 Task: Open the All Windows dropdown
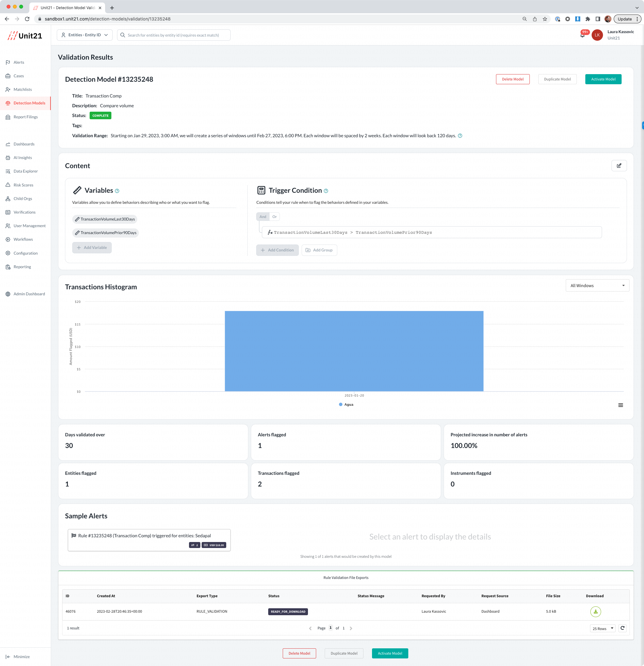point(597,286)
